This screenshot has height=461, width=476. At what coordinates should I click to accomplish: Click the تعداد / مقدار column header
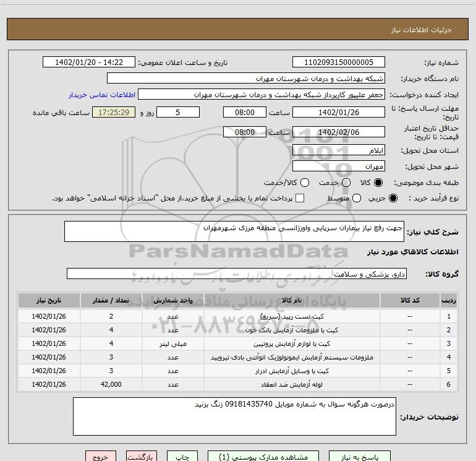111,300
